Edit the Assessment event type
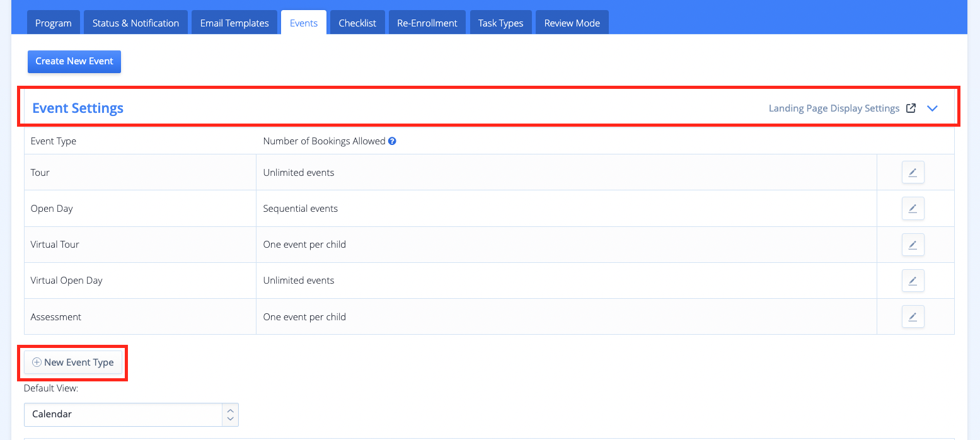980x440 pixels. tap(913, 316)
